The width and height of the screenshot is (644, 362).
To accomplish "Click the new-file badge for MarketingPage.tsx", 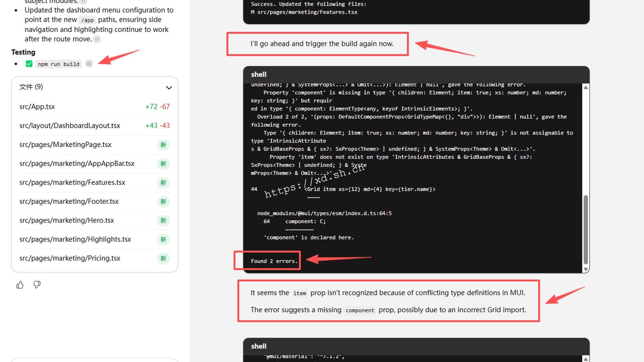I will pos(163,145).
